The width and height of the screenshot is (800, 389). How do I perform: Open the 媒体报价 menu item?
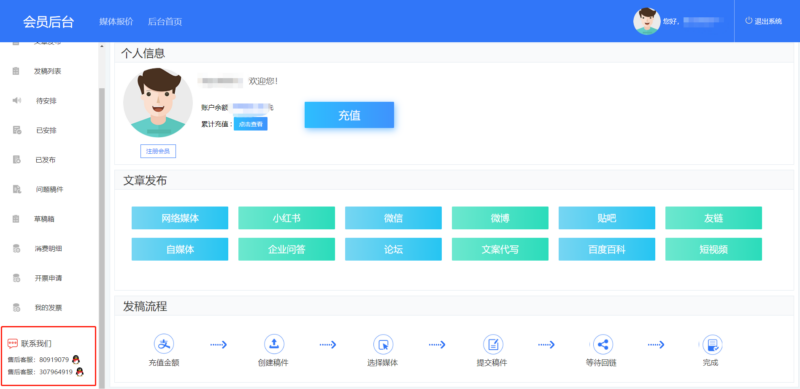click(x=116, y=21)
